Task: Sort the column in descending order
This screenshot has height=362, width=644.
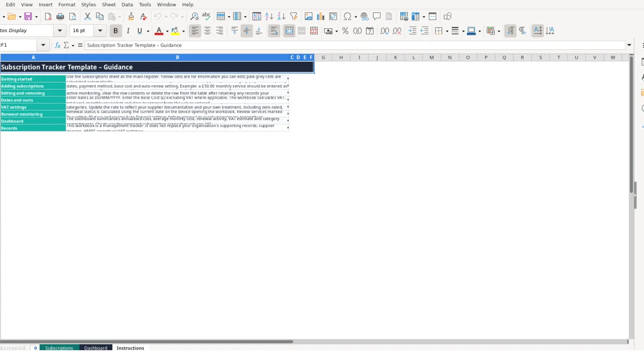Action: point(281,17)
